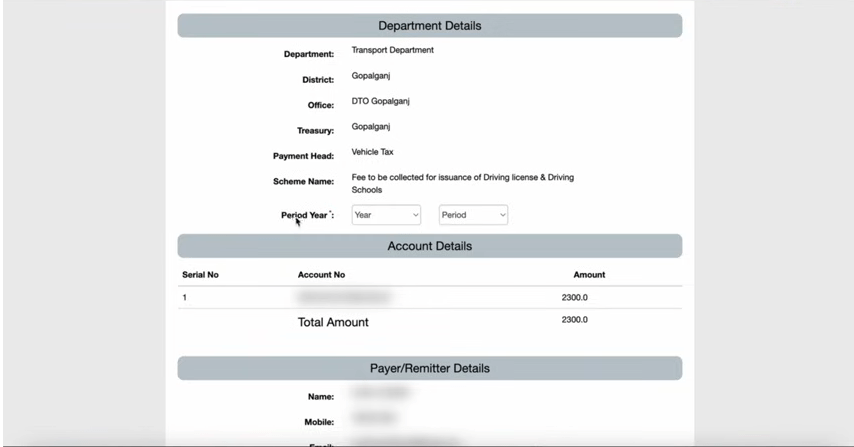The width and height of the screenshot is (854, 447).
Task: Select the DTO Gopalganj office value
Action: tap(380, 101)
